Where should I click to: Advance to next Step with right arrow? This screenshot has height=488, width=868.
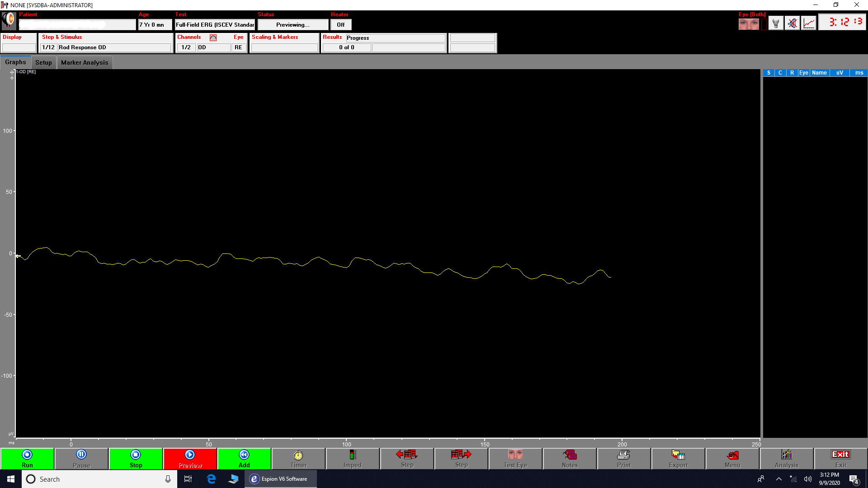click(x=461, y=459)
